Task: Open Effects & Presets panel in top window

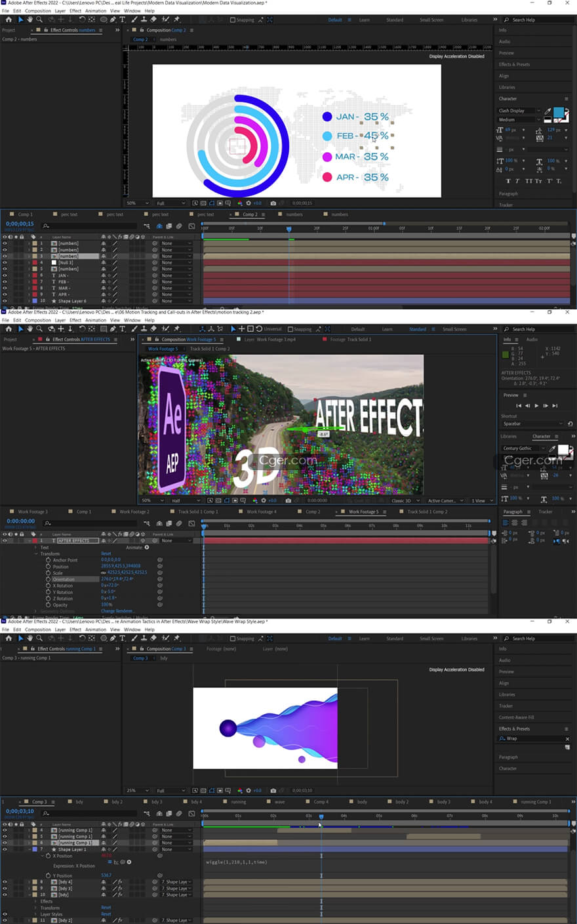Action: click(515, 64)
